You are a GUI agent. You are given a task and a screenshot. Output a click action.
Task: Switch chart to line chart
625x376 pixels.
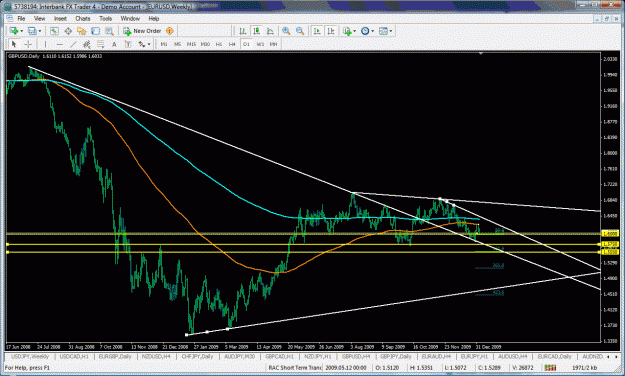tap(270, 31)
